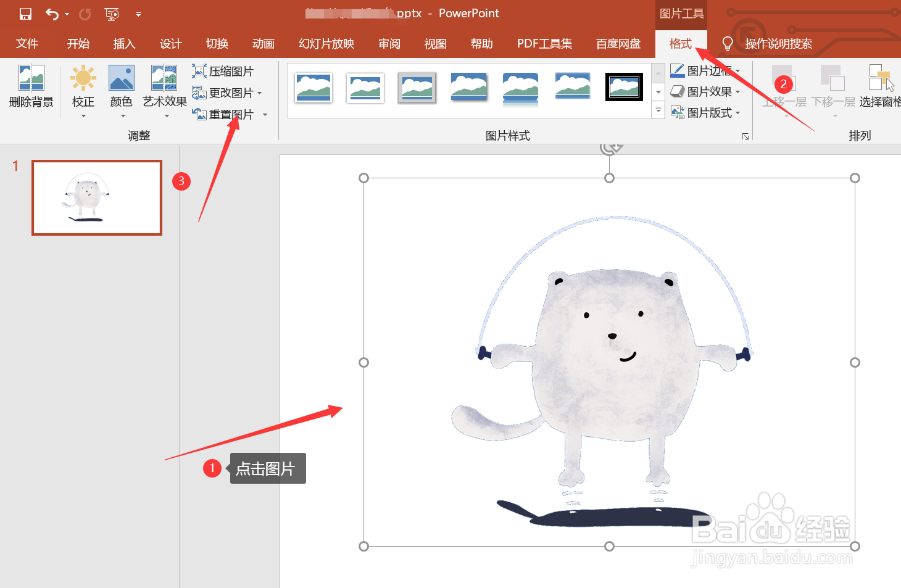901x588 pixels.
Task: Switch to the 设计 tab
Action: [171, 44]
